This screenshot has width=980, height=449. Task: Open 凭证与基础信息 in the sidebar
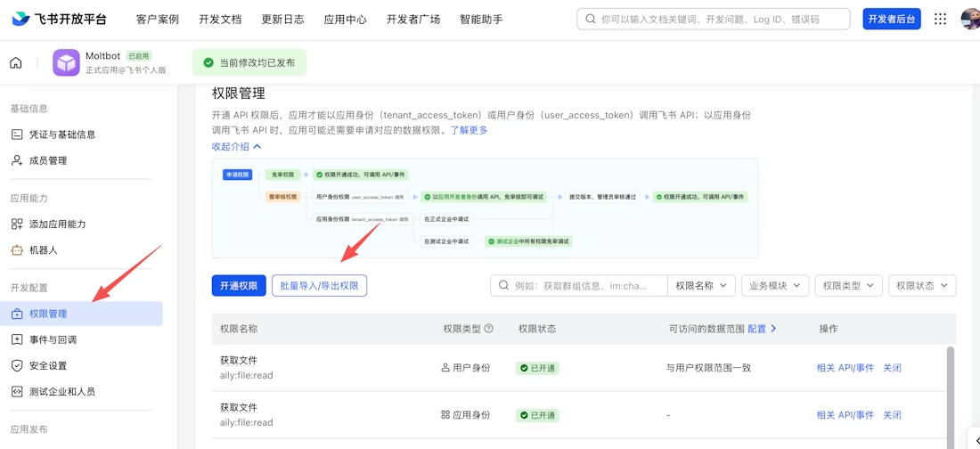pos(62,135)
